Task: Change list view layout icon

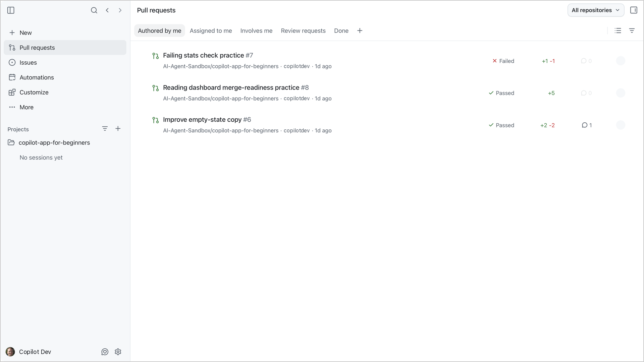Action: (x=618, y=31)
